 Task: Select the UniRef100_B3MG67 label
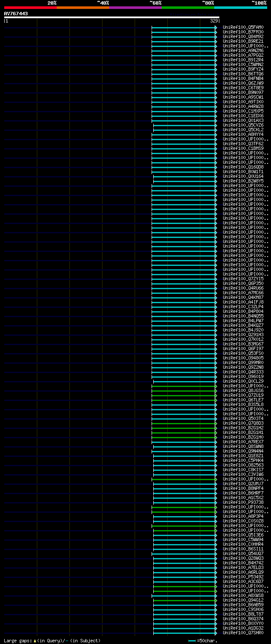(x=243, y=344)
